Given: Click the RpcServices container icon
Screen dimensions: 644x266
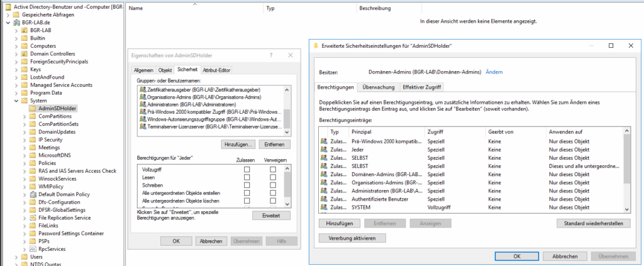Looking at the screenshot, I should click(33, 249).
